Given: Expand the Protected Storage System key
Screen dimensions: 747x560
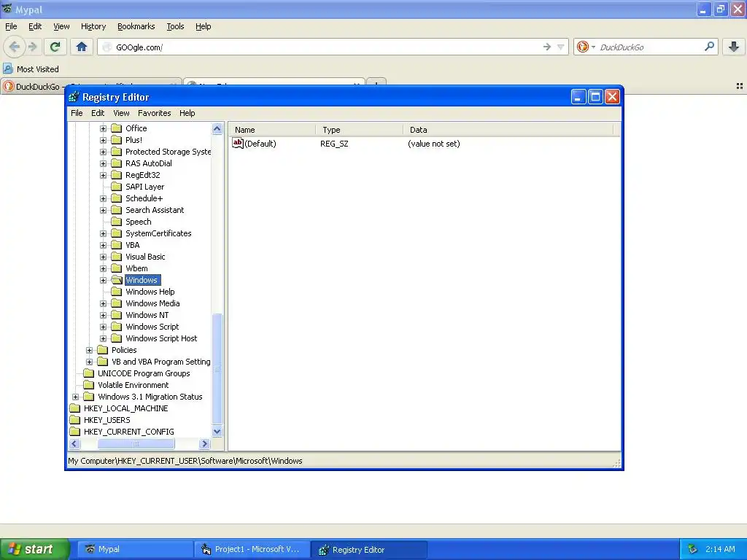Looking at the screenshot, I should pyautogui.click(x=103, y=152).
